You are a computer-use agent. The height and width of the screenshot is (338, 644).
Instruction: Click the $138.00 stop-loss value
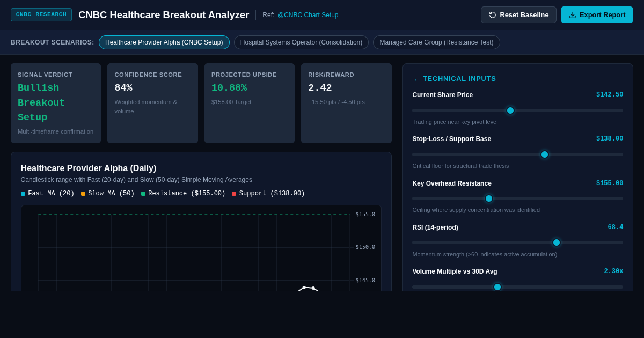[610, 139]
